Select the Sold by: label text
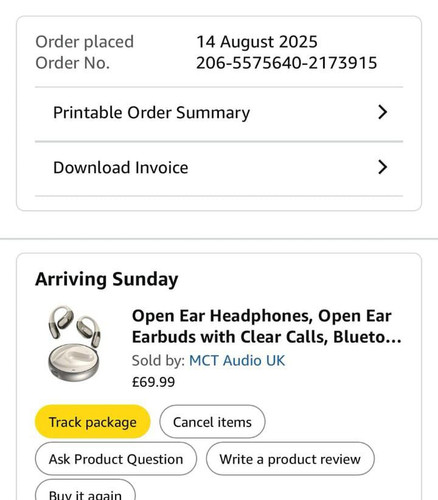The height and width of the screenshot is (500, 438). [x=158, y=361]
